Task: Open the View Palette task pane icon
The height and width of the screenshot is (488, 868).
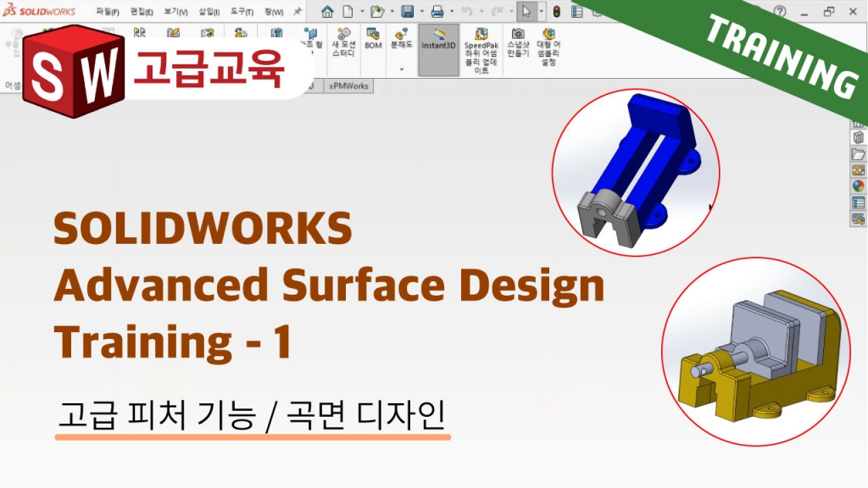Action: pos(859,170)
